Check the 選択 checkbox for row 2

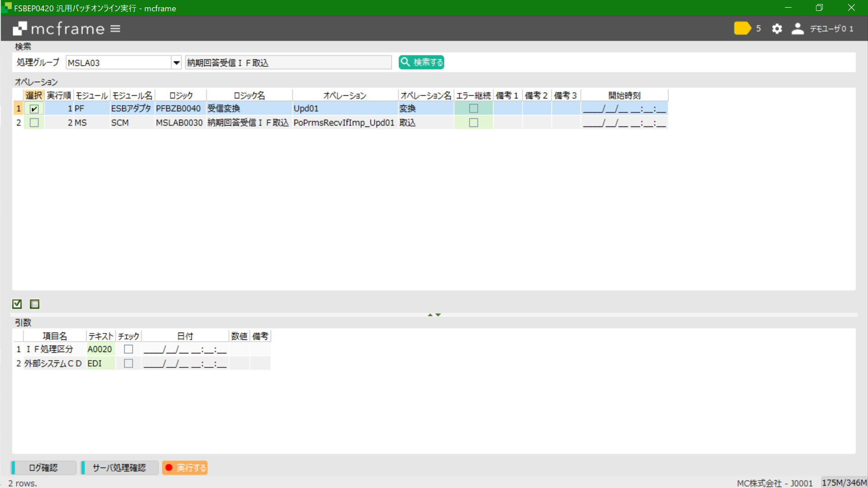click(x=34, y=122)
